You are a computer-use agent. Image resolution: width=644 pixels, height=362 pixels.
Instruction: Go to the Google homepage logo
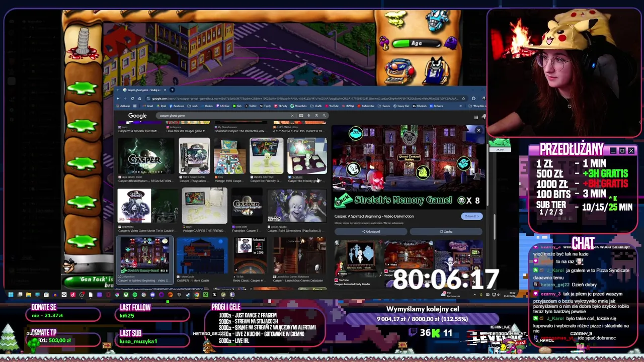click(137, 116)
